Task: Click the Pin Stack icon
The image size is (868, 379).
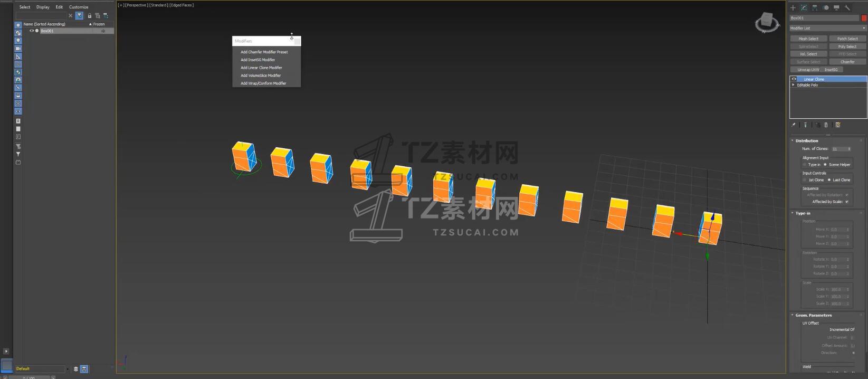Action: tap(793, 125)
